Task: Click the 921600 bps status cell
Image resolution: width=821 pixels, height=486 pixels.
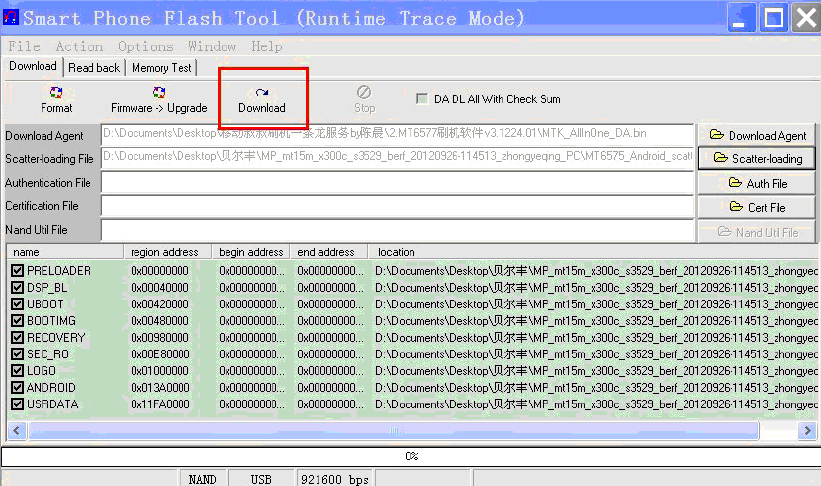Action: 335,479
